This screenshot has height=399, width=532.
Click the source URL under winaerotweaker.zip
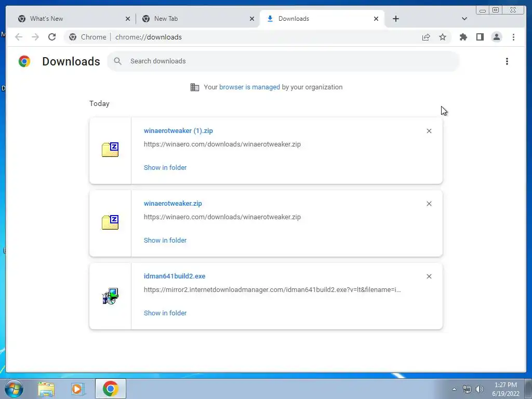click(222, 217)
